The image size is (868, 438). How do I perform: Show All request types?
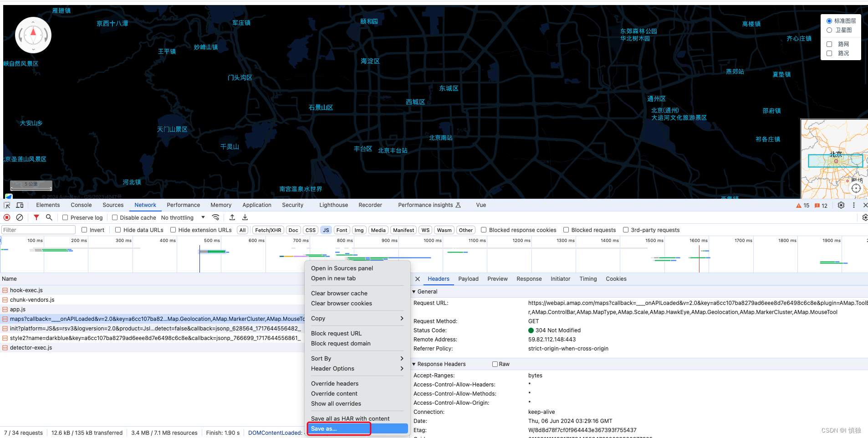(243, 230)
